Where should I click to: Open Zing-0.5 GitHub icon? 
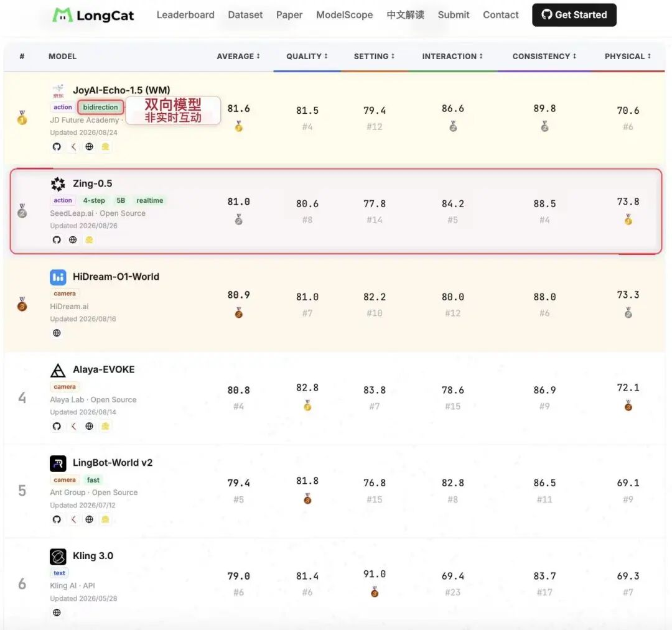[x=57, y=240]
